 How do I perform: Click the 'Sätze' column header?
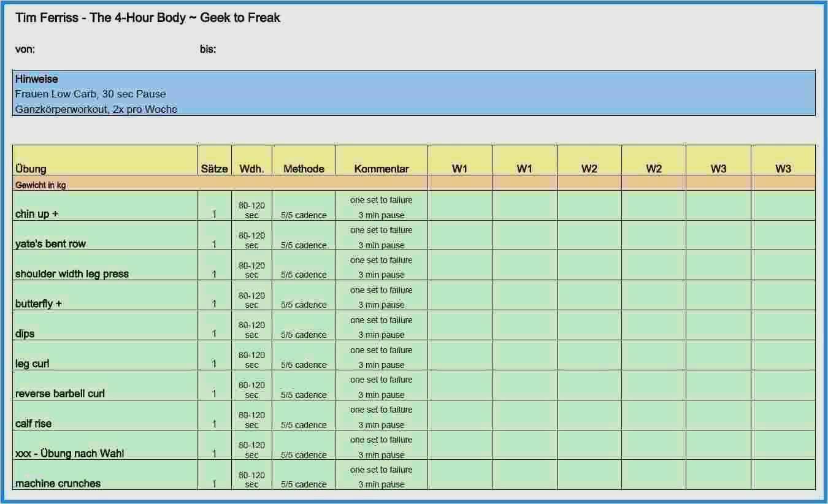pyautogui.click(x=214, y=169)
